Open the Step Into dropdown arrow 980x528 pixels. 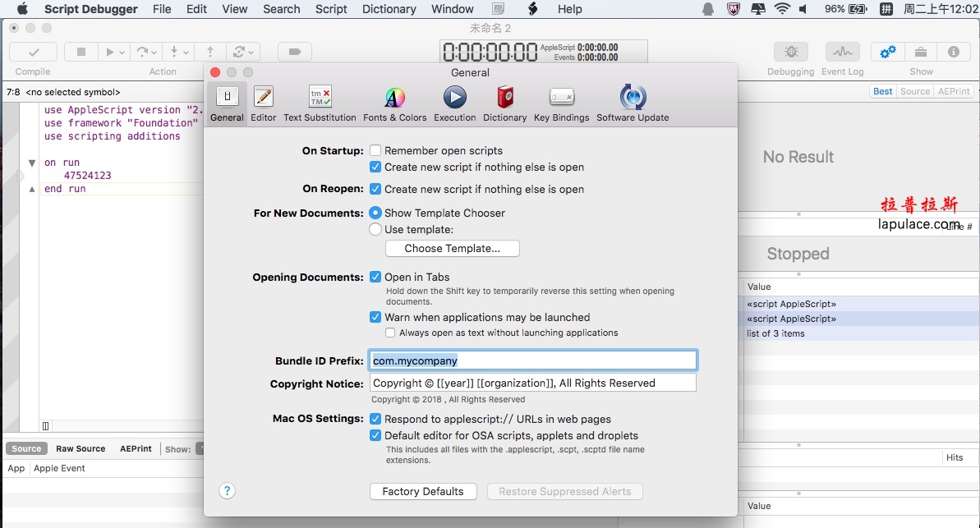(186, 53)
